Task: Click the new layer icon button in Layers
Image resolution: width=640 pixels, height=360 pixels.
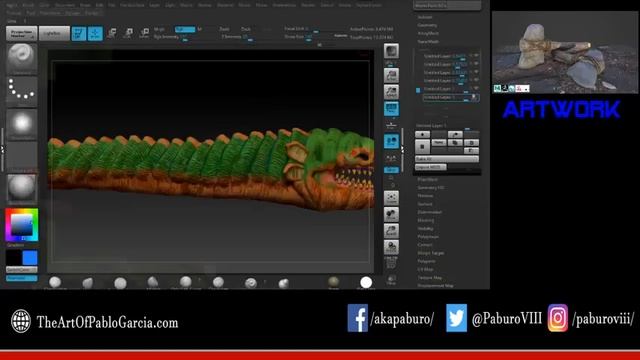Action: [x=422, y=134]
